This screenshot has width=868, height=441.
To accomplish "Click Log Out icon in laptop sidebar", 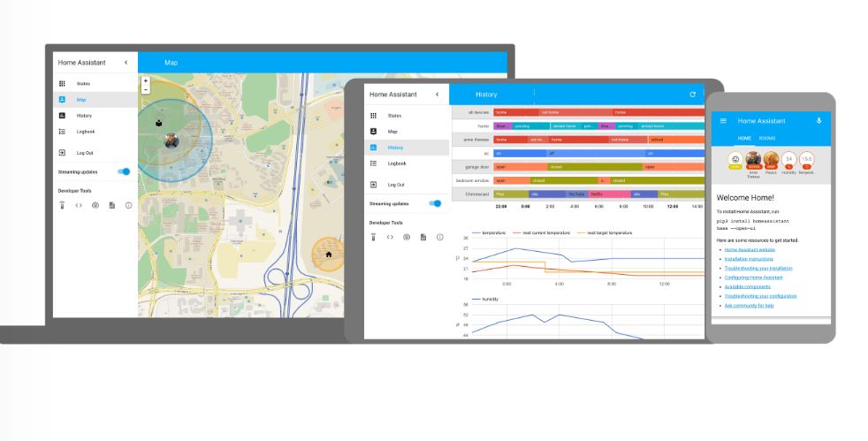I will coord(62,153).
